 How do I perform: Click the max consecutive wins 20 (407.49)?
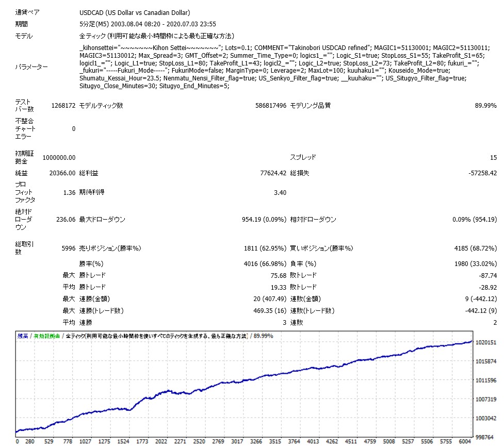[270, 299]
